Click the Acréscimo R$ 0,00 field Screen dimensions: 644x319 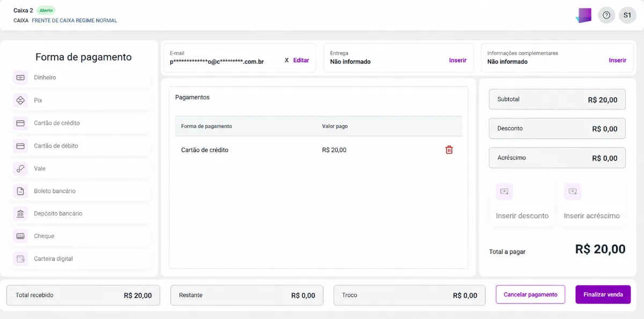(x=557, y=158)
